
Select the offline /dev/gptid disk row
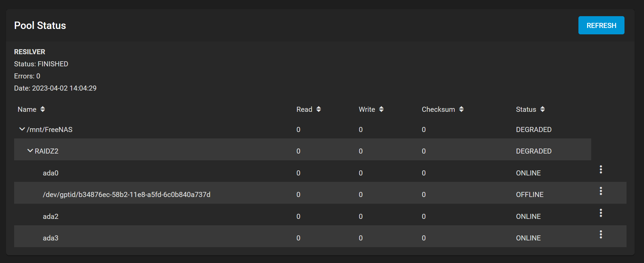tap(126, 195)
